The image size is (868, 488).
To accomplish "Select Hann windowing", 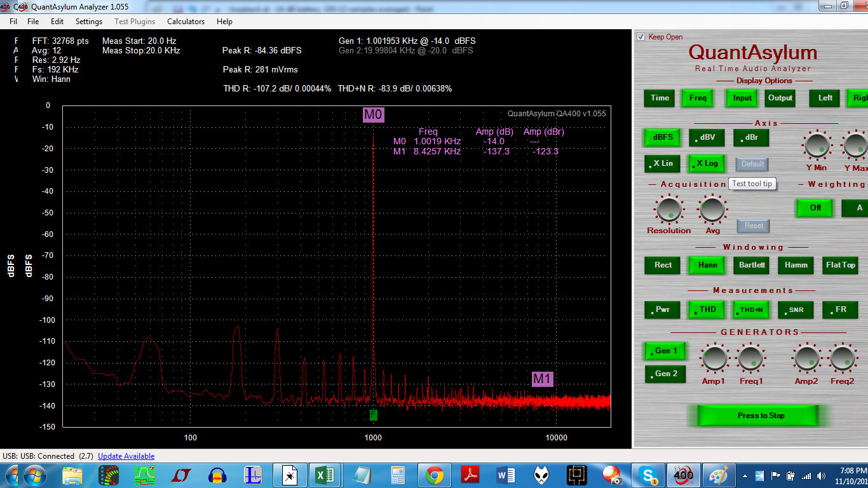I will 707,265.
